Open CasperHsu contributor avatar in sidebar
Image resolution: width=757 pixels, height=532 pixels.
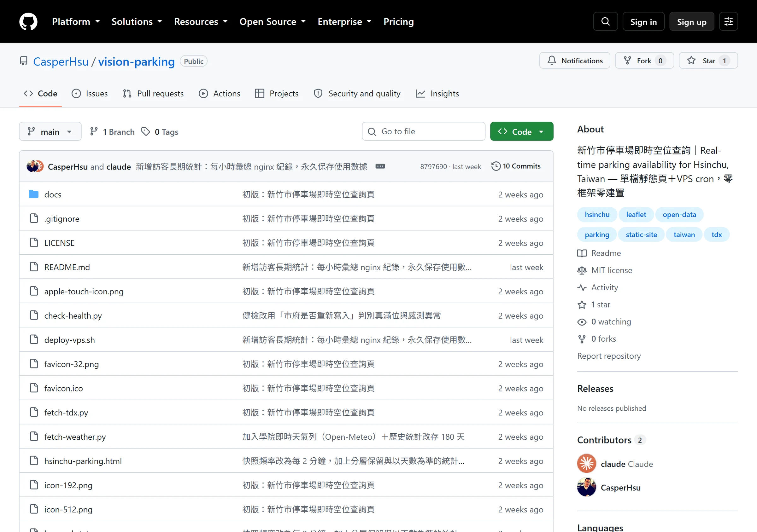pos(587,487)
